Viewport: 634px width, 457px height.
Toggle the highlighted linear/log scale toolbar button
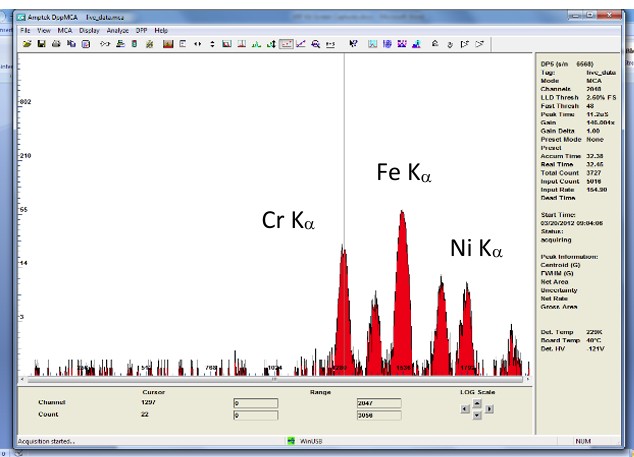pyautogui.click(x=286, y=44)
